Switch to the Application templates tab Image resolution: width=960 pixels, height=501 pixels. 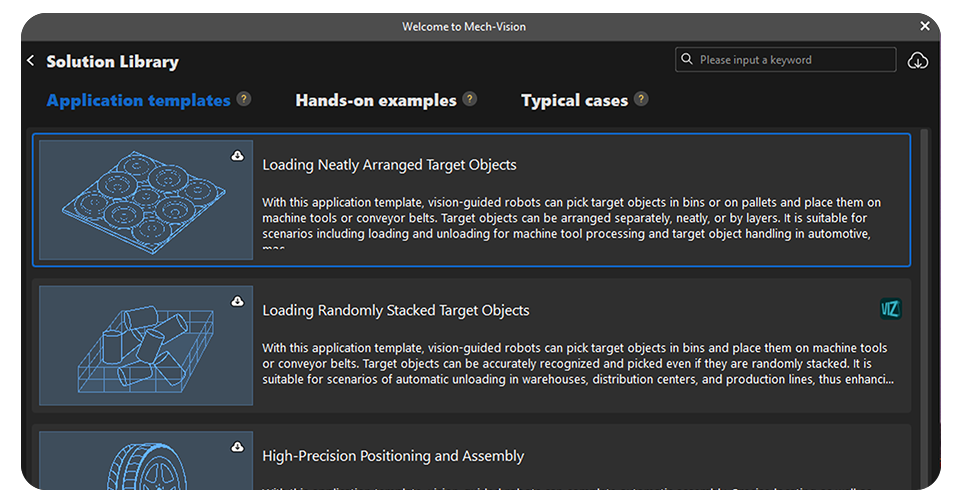[138, 100]
